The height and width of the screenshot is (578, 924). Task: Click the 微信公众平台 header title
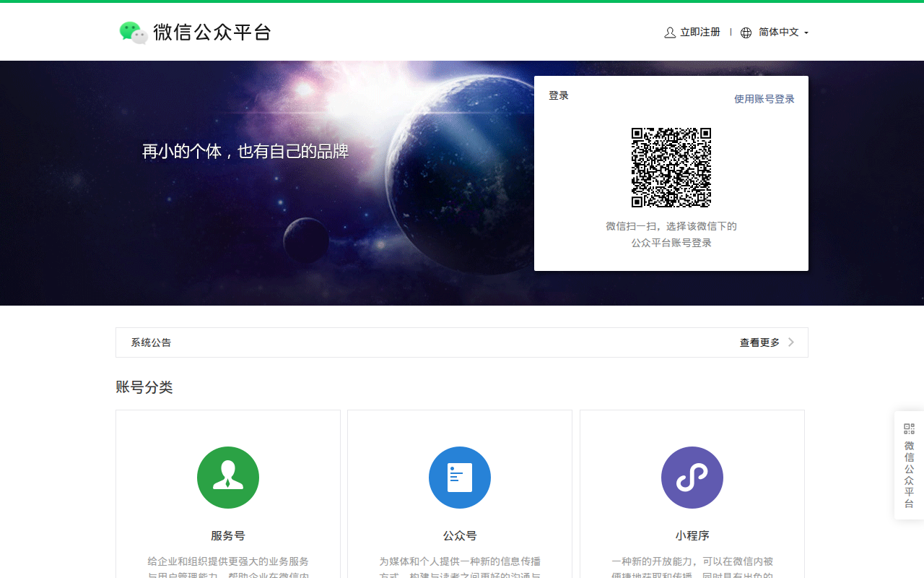tap(211, 32)
